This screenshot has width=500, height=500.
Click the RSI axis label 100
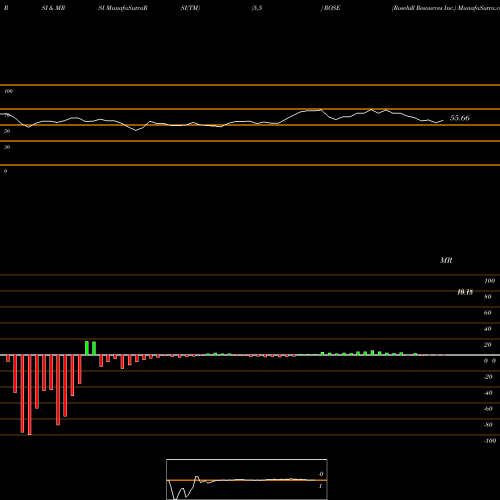(8, 91)
